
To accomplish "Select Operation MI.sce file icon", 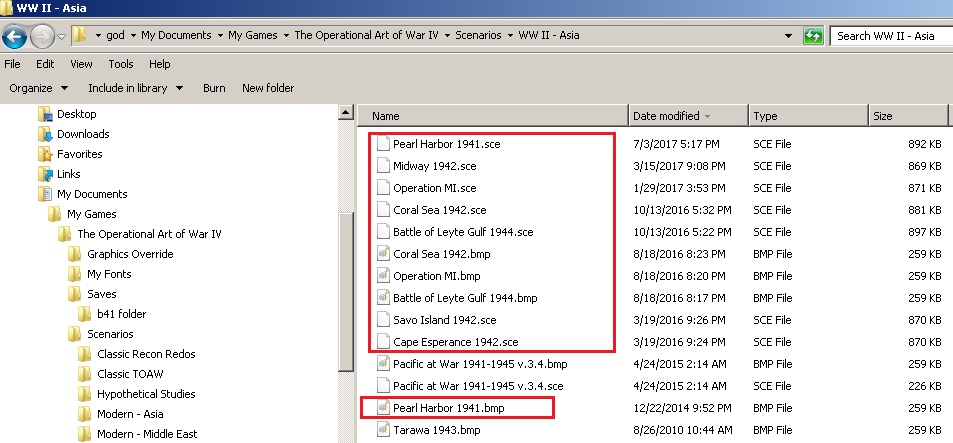I will click(383, 188).
